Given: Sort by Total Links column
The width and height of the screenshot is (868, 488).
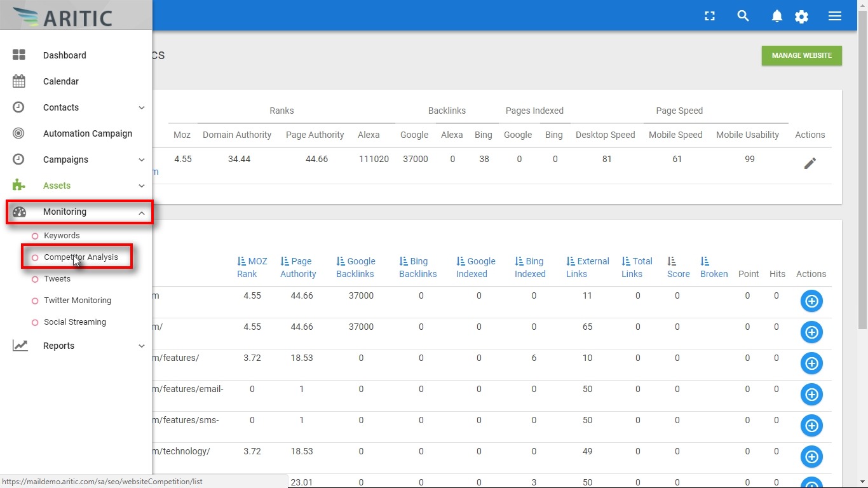Looking at the screenshot, I should coord(637,268).
